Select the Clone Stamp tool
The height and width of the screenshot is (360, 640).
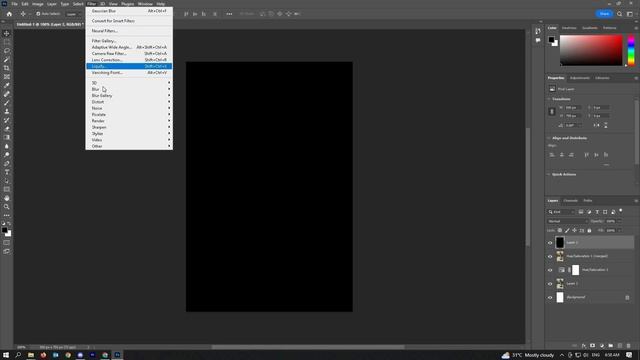pyautogui.click(x=7, y=111)
